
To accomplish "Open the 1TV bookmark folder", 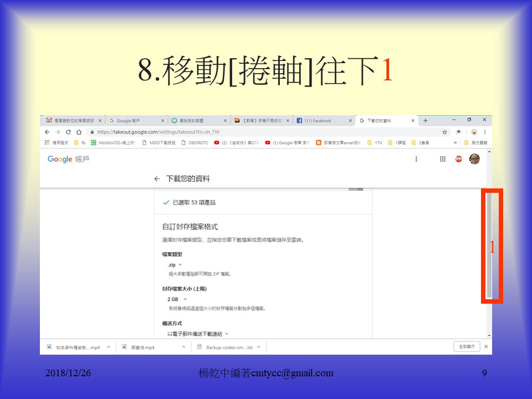I will (x=375, y=143).
